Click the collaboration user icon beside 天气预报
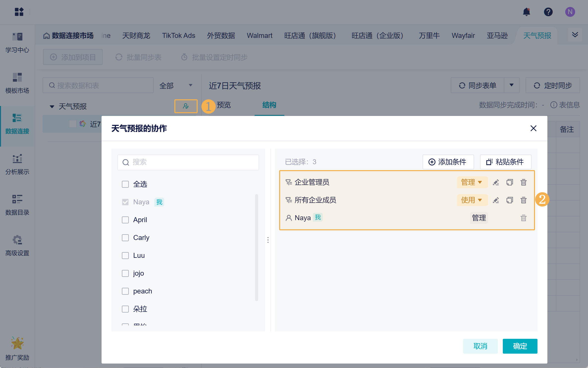This screenshot has width=588, height=368. pos(186,106)
